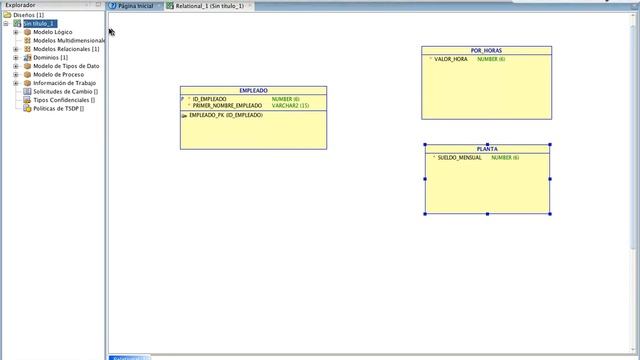Click the Modelos Multidimensionales icon
Viewport: 640px width, 360px height.
pyautogui.click(x=27, y=40)
